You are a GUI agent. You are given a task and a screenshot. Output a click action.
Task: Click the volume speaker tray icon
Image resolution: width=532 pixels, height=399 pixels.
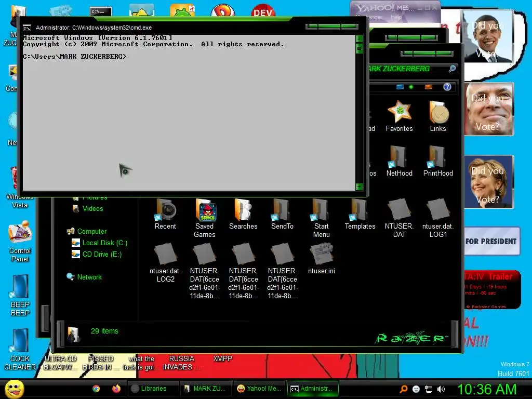(441, 389)
